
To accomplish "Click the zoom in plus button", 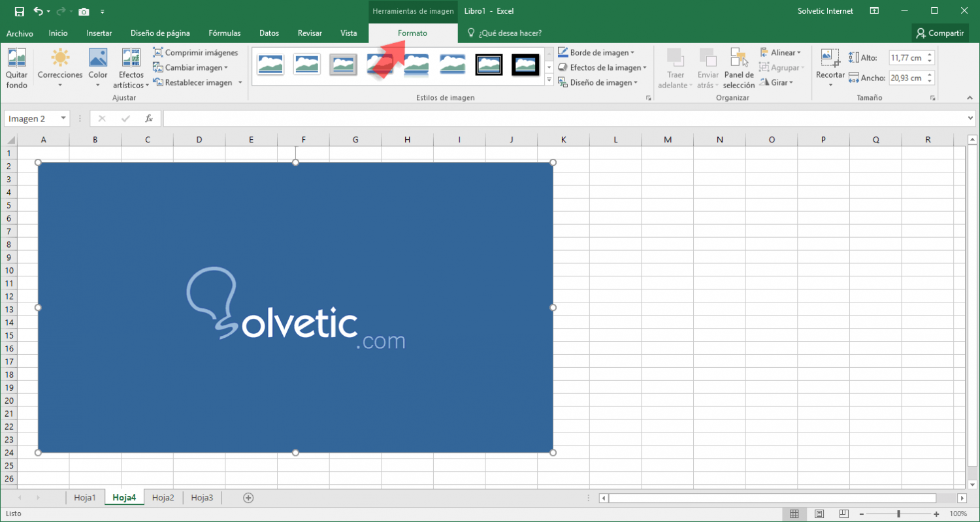I will click(x=936, y=514).
